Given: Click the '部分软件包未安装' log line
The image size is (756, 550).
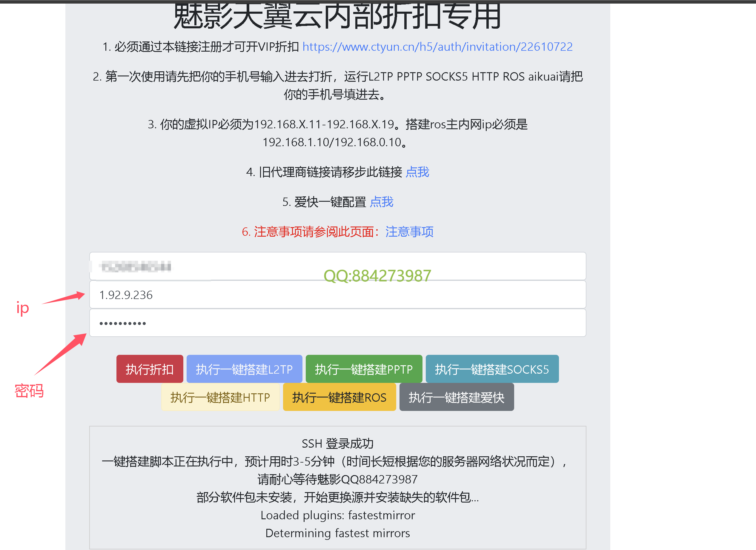Looking at the screenshot, I should pyautogui.click(x=337, y=497).
